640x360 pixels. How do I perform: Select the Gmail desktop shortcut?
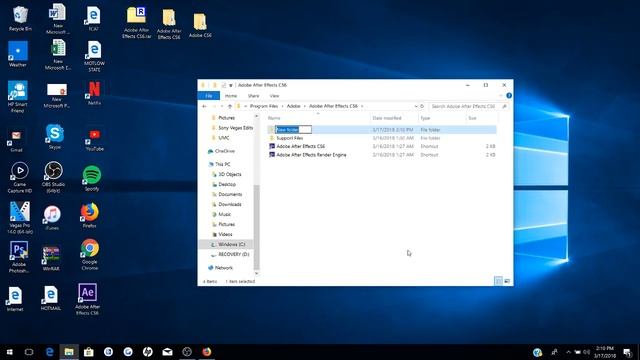(x=16, y=141)
